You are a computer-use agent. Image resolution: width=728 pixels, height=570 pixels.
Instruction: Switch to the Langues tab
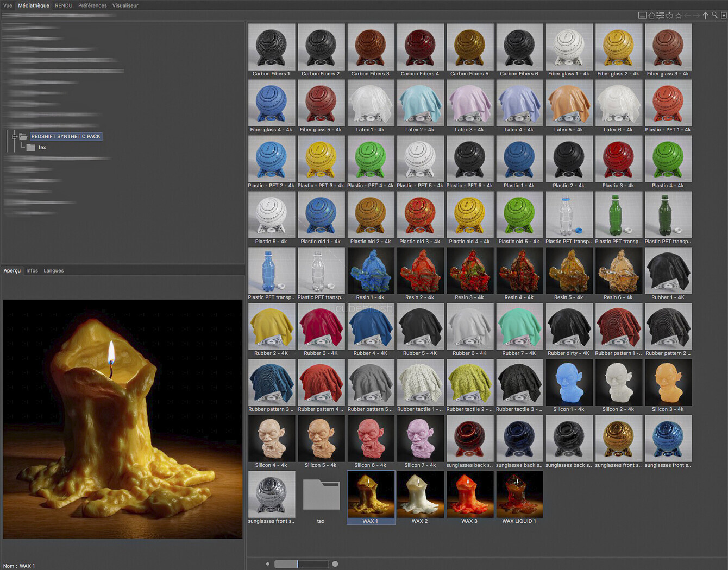[54, 270]
